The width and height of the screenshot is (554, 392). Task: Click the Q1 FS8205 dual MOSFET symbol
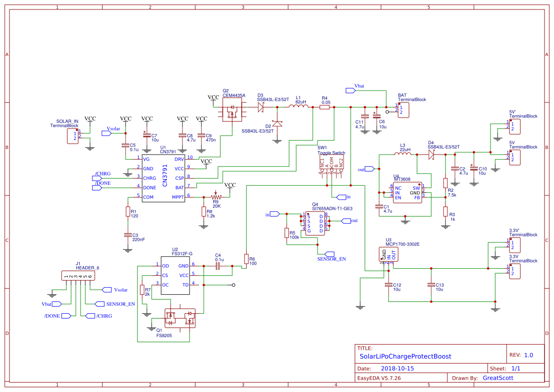pyautogui.click(x=180, y=318)
